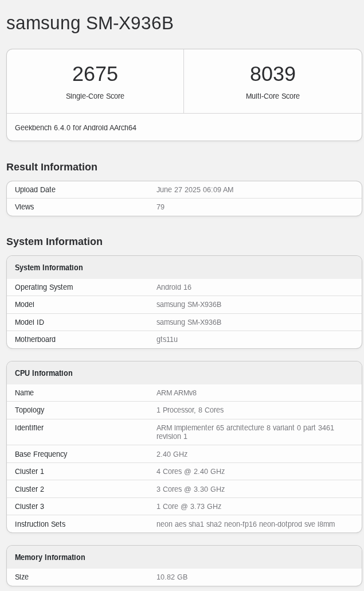
Task: Click the Memory Information table header
Action: point(50,558)
